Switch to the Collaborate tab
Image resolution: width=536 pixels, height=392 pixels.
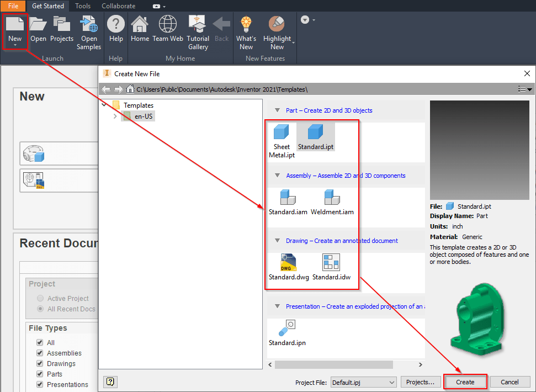click(x=118, y=6)
